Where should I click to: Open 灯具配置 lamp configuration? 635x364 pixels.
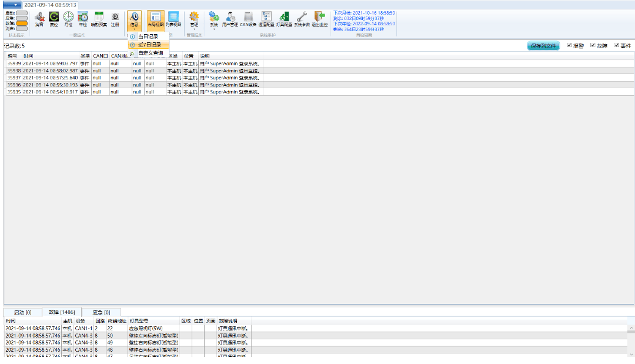284,19
